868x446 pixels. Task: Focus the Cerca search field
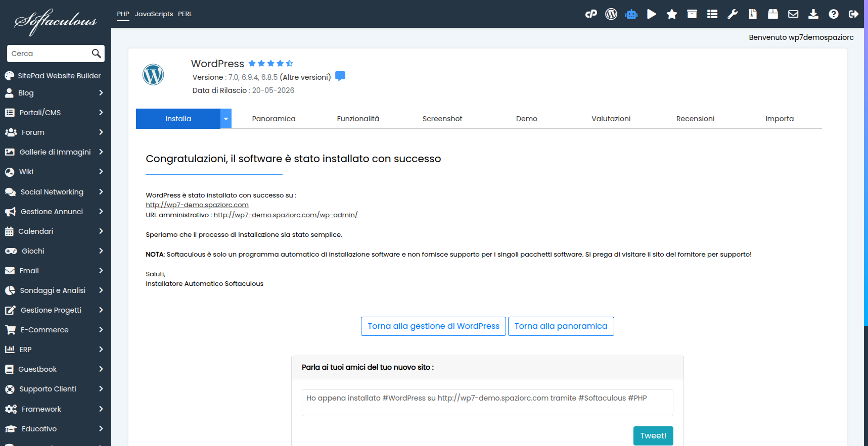(x=49, y=54)
